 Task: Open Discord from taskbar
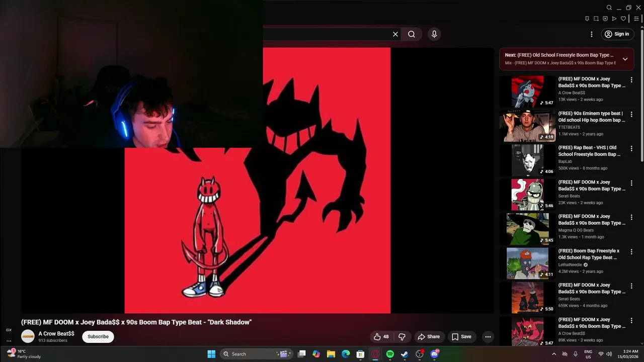(435, 354)
